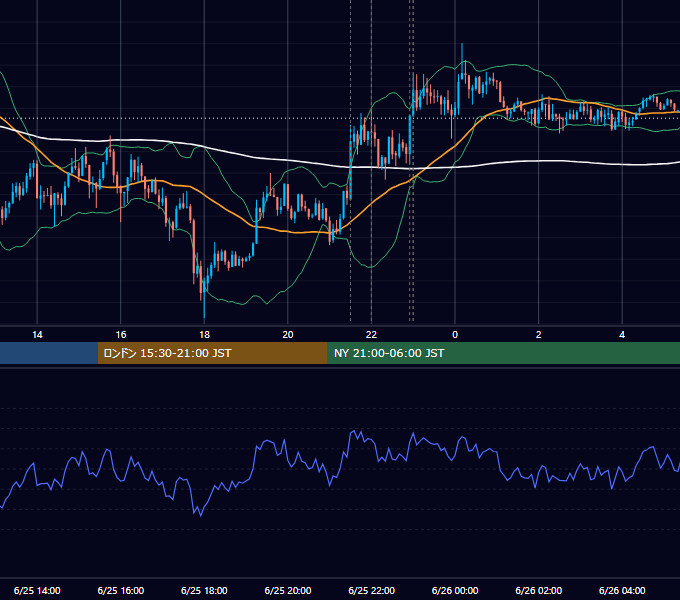Select the 6/25 14:00 date label
Viewport: 680px width, 600px height.
click(37, 590)
